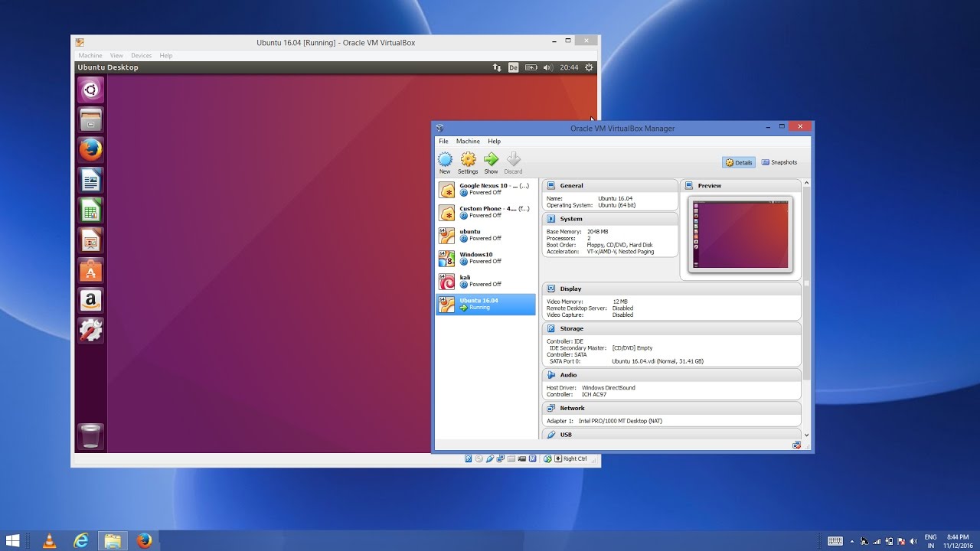Screen dimensions: 980x551
Task: Collapse the Storage section header
Action: pyautogui.click(x=571, y=328)
